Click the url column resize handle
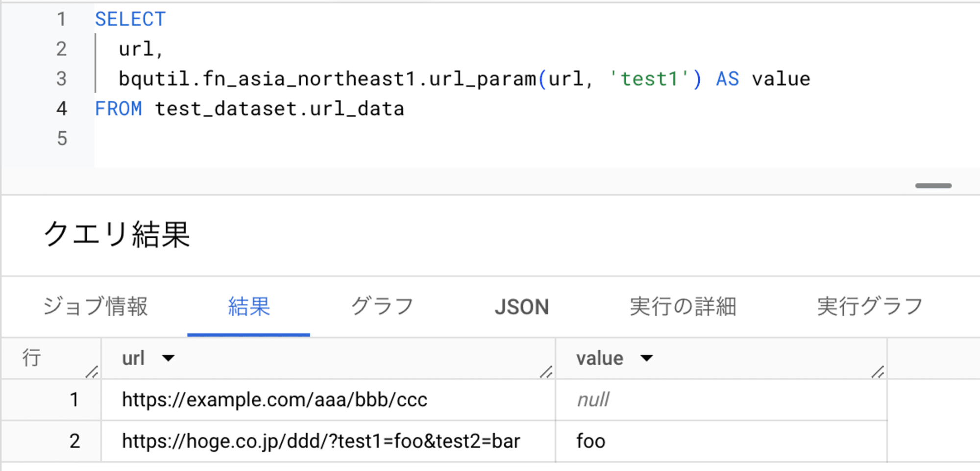 546,372
